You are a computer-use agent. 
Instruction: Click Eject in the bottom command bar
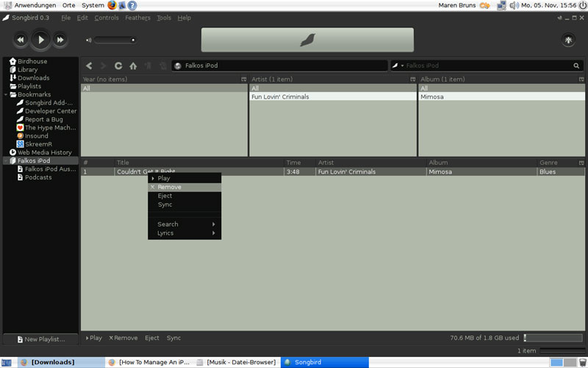click(x=152, y=338)
